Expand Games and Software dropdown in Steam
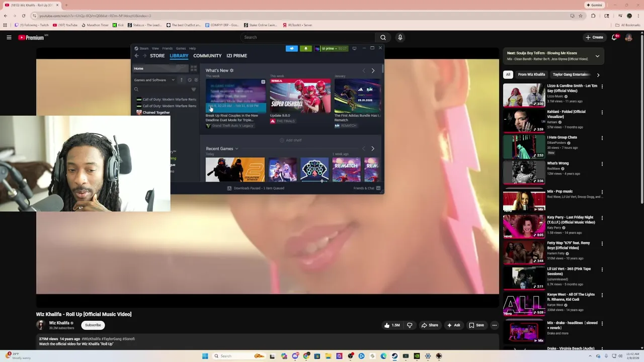The height and width of the screenshot is (362, 644). point(173,80)
